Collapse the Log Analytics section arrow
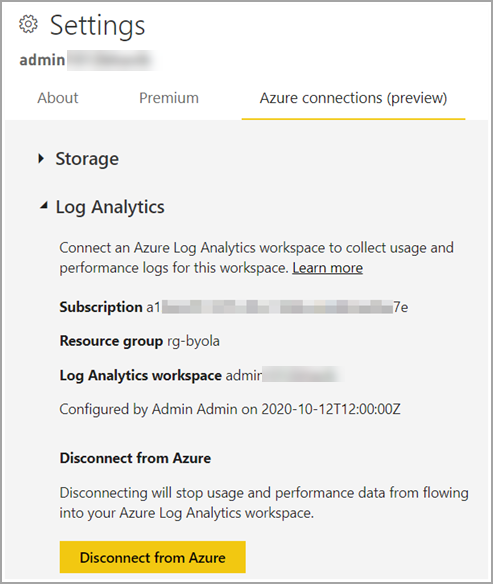The height and width of the screenshot is (584, 493). point(44,205)
